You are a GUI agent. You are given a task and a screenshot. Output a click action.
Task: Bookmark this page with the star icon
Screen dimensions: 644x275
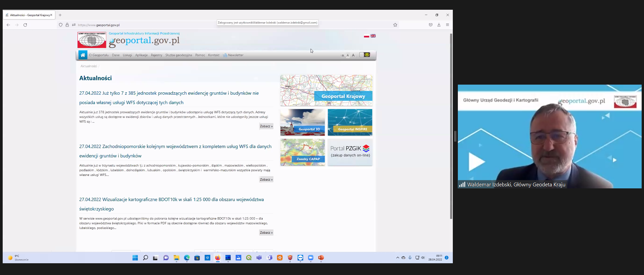pyautogui.click(x=395, y=25)
